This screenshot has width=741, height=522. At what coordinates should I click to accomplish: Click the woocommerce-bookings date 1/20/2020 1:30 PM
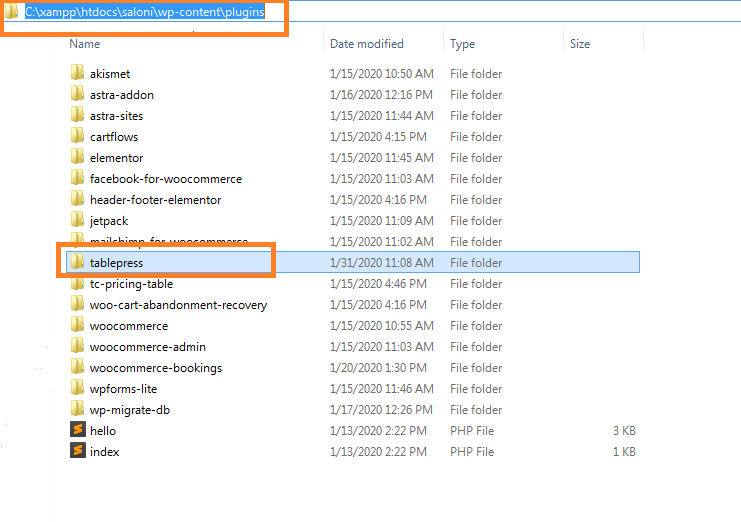[x=378, y=368]
